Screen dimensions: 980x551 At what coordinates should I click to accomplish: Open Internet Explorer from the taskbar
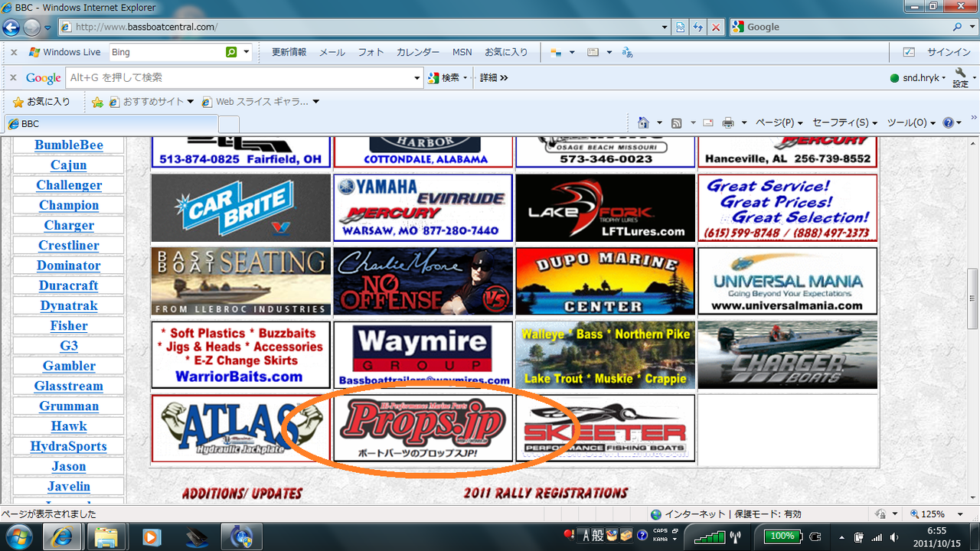coord(63,536)
